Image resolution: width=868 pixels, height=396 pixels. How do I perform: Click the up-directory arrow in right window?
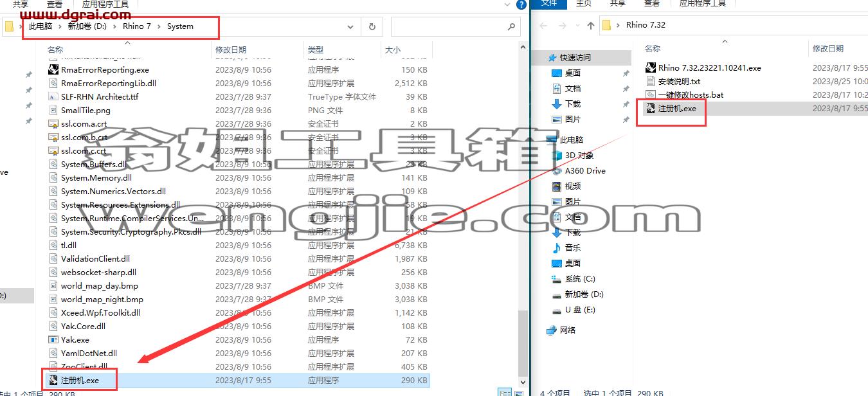tap(591, 26)
